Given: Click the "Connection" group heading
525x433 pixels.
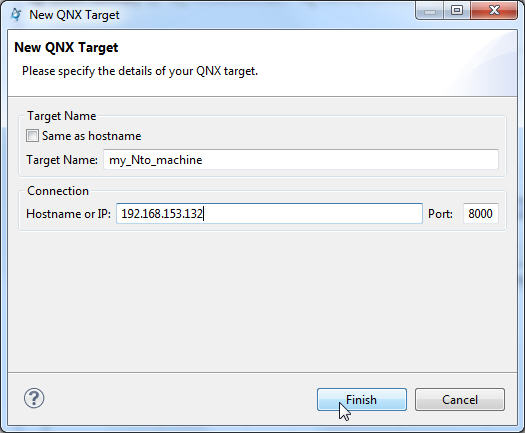Looking at the screenshot, I should point(58,191).
